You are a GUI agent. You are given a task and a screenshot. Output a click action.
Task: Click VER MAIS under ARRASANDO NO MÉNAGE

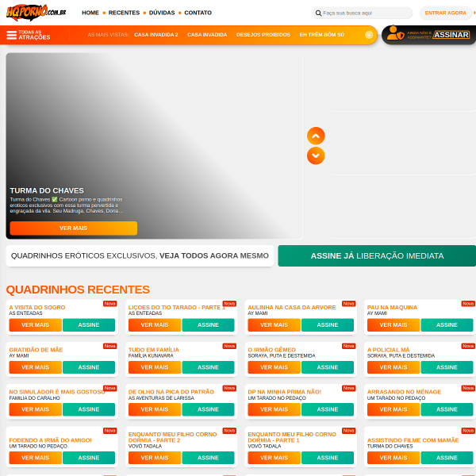(393, 409)
